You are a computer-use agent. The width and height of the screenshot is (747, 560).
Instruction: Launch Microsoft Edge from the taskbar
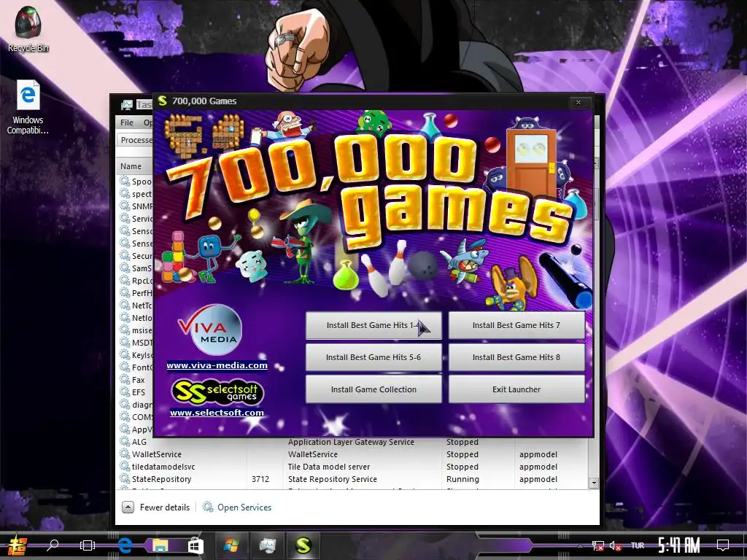coord(125,545)
